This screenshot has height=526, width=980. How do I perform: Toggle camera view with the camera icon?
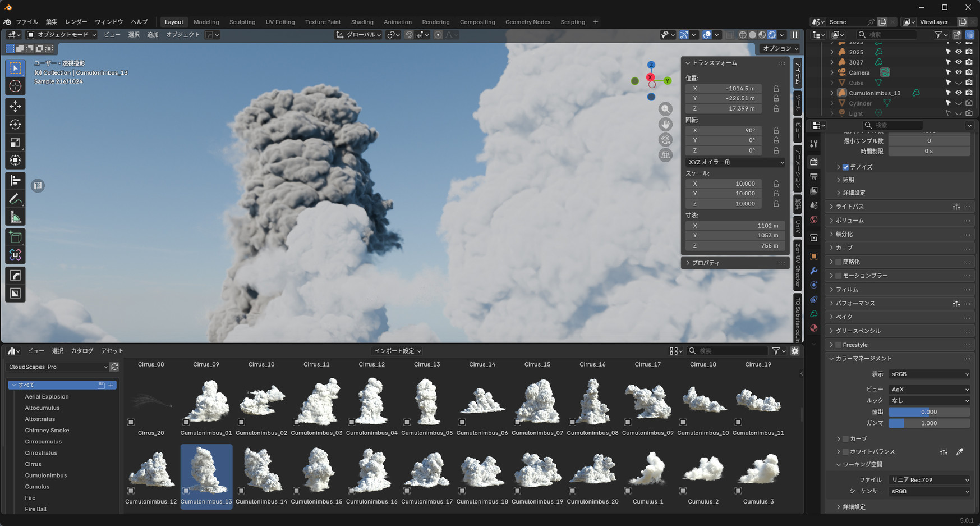665,140
